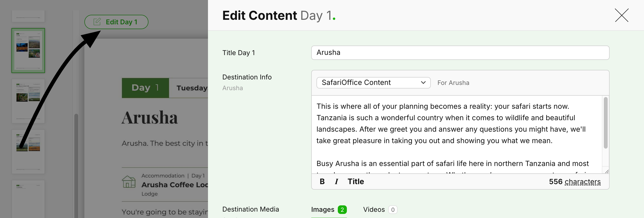Select the highlighted Day 1 page thumbnail
The height and width of the screenshot is (218, 644).
coord(28,51)
